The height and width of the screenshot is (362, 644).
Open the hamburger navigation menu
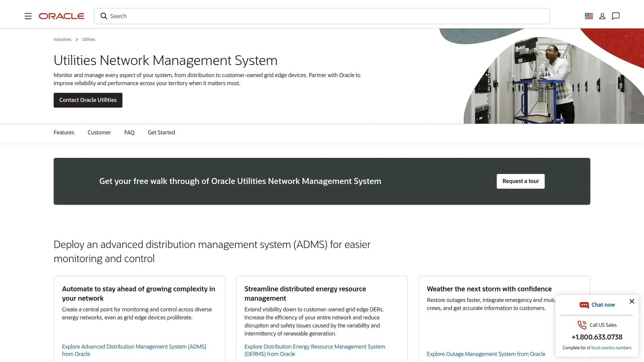pos(28,16)
